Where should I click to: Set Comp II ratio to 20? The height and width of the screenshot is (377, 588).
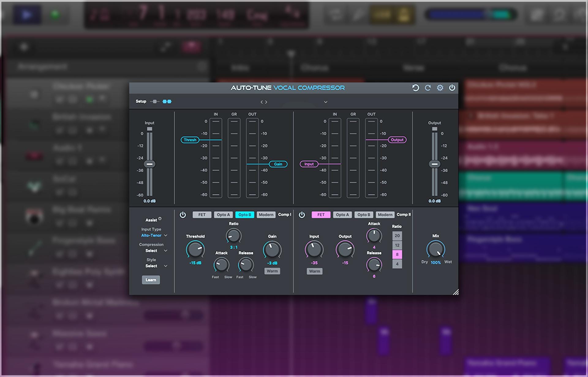(397, 236)
